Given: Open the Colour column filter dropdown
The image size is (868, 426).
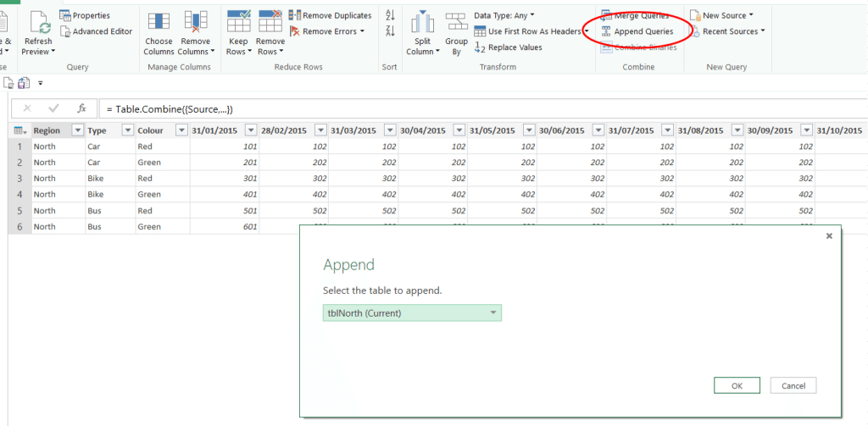Looking at the screenshot, I should click(181, 130).
